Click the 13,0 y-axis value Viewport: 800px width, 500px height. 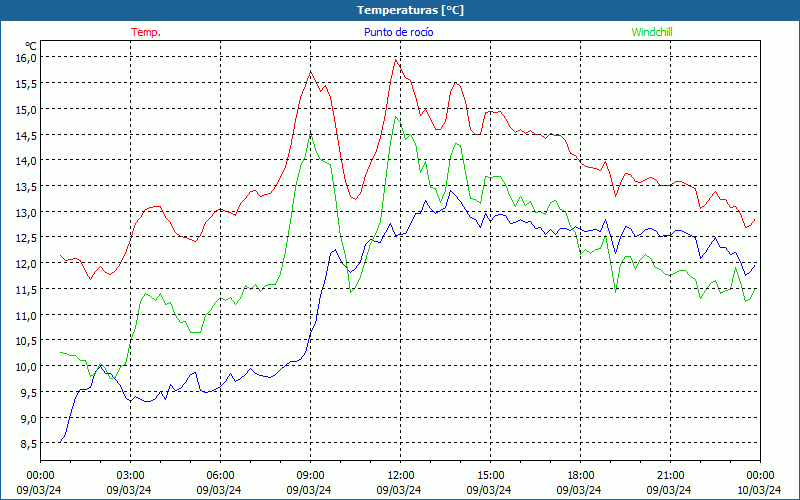(26, 212)
